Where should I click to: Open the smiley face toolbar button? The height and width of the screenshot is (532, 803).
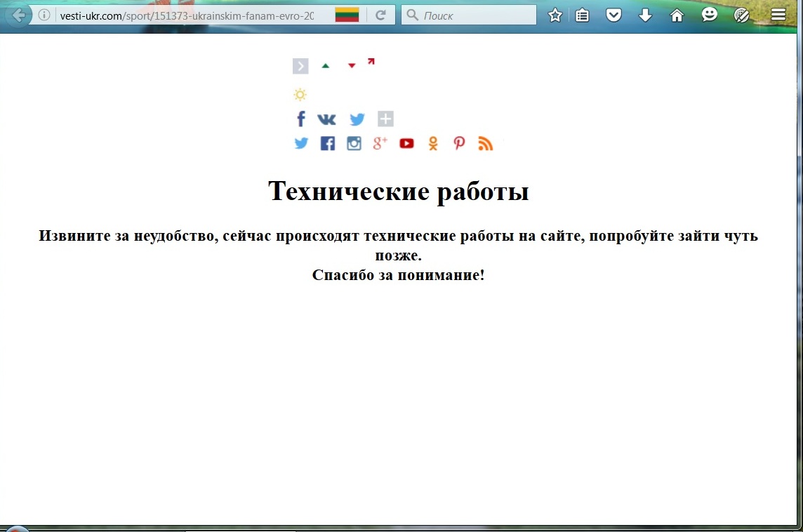(710, 15)
